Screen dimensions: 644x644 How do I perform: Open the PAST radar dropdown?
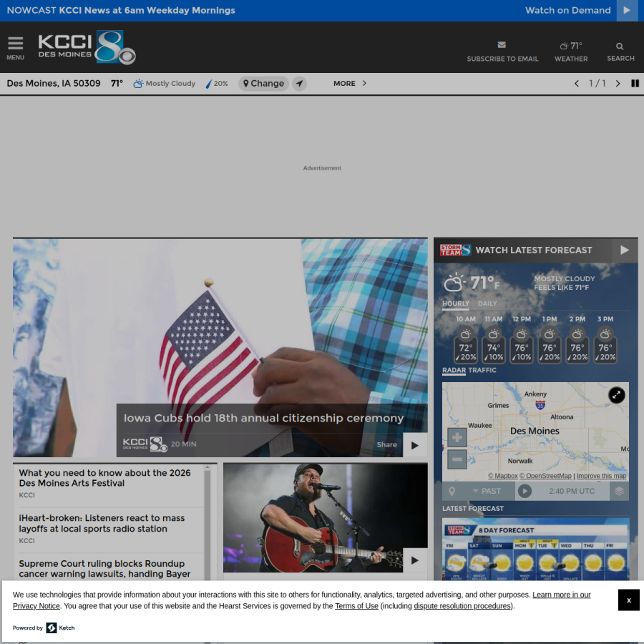[x=487, y=491]
